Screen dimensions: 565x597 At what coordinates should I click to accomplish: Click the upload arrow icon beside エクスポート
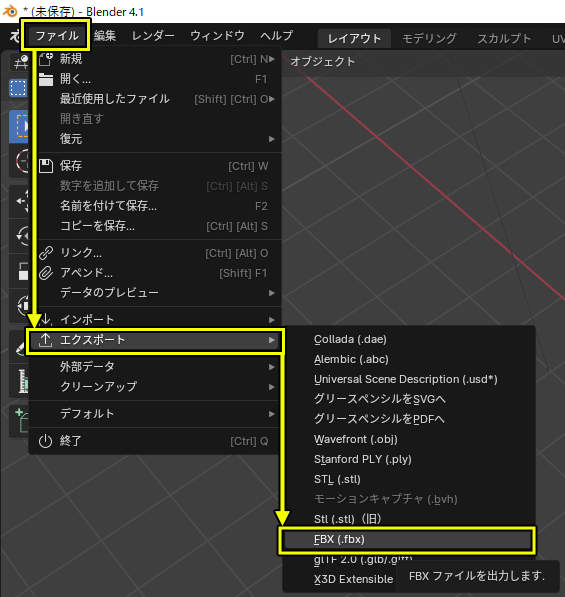click(x=45, y=340)
